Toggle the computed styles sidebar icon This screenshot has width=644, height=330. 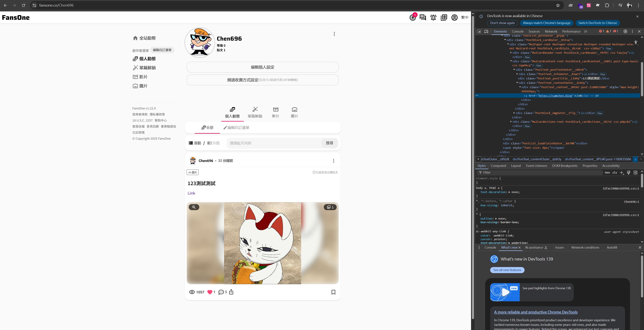tap(635, 173)
